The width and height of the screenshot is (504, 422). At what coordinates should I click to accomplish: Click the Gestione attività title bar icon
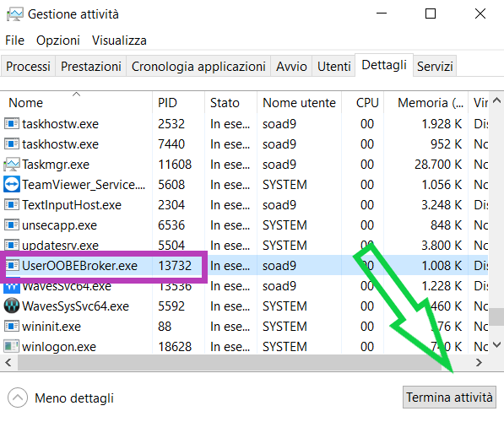[14, 14]
